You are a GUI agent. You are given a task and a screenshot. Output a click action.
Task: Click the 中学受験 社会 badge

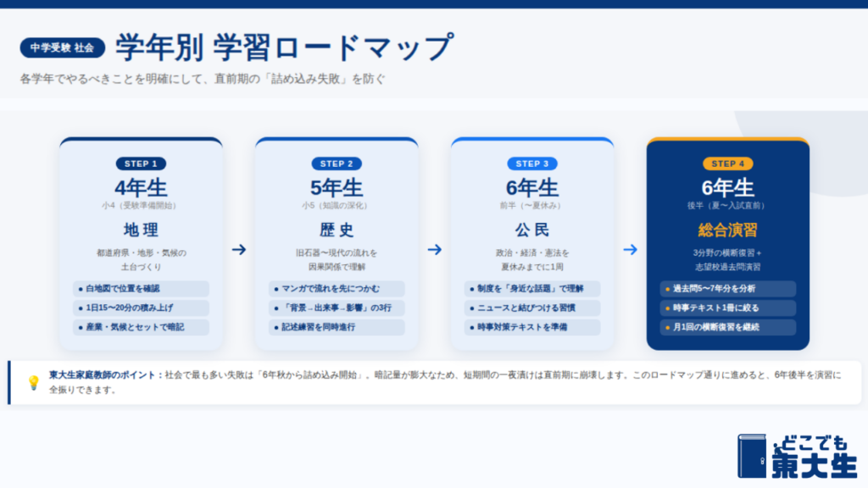(x=63, y=47)
